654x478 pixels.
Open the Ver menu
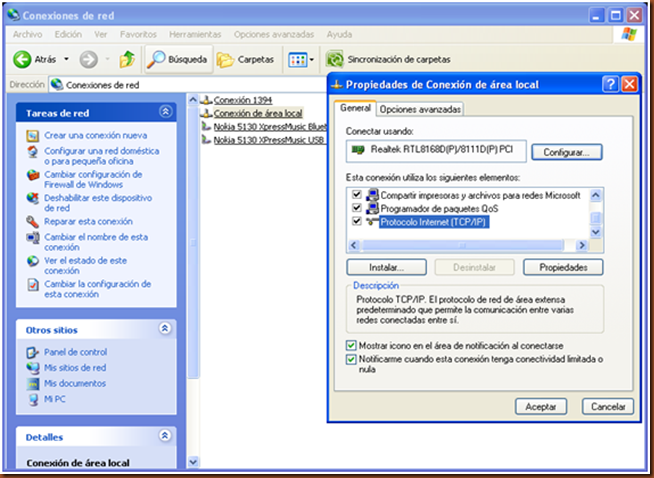[x=101, y=34]
